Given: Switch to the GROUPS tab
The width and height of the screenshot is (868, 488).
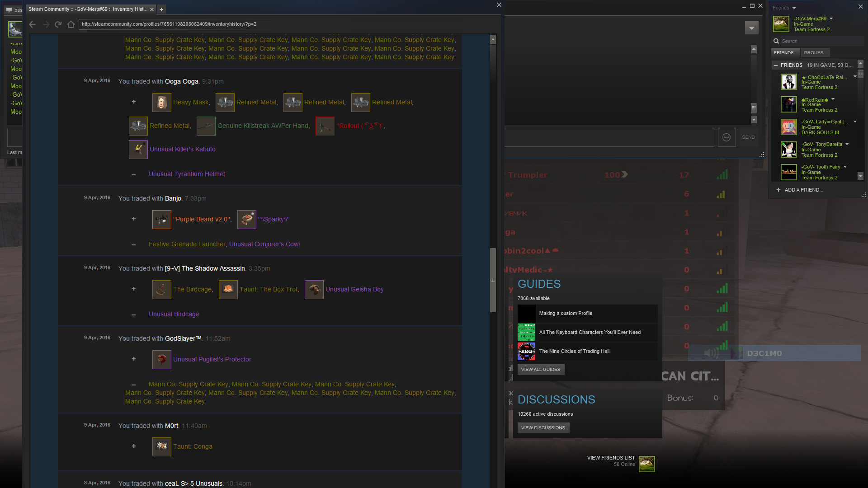Looking at the screenshot, I should [813, 53].
